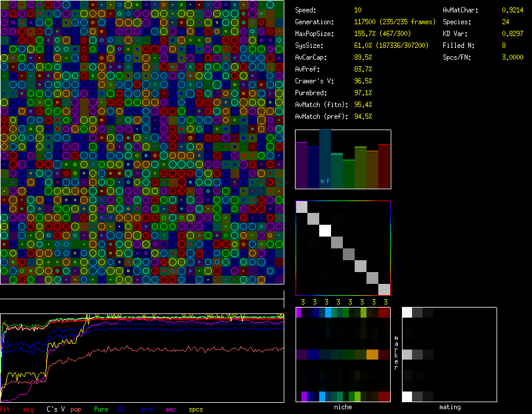Screen dimensions: 532x414
Task: Click top-left cell of the diagonal matrix
Action: (x=301, y=206)
